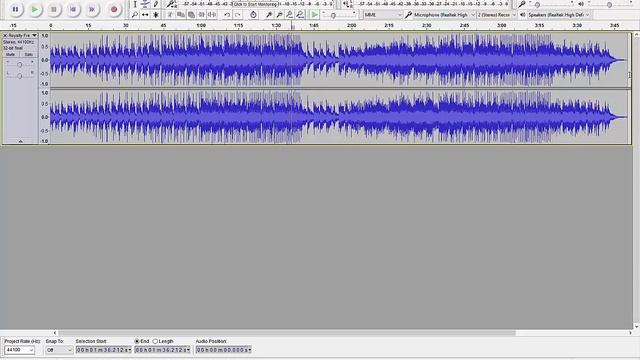Open Selection Start format dropdown arrow
The image size is (640, 360).
(x=130, y=350)
